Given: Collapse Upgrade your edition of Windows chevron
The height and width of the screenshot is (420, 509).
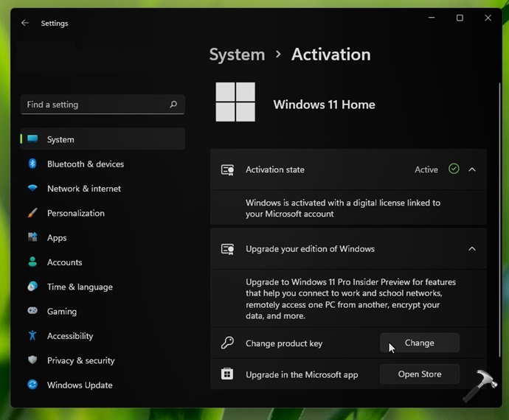Looking at the screenshot, I should point(472,249).
